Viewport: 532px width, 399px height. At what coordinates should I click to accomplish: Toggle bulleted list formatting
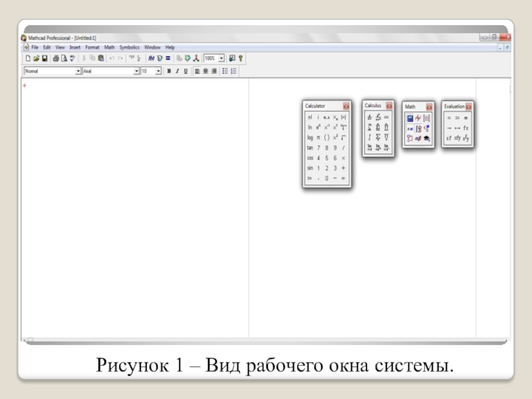(225, 71)
